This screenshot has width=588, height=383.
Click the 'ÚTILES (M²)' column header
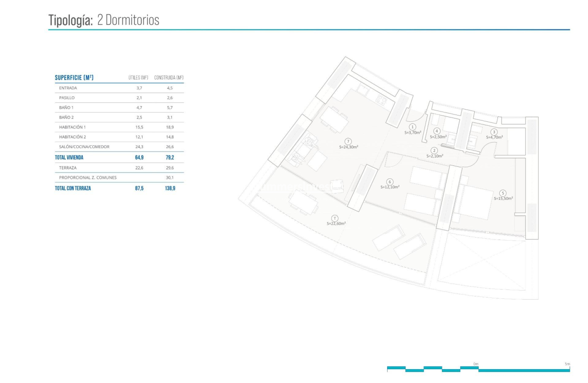pyautogui.click(x=138, y=78)
